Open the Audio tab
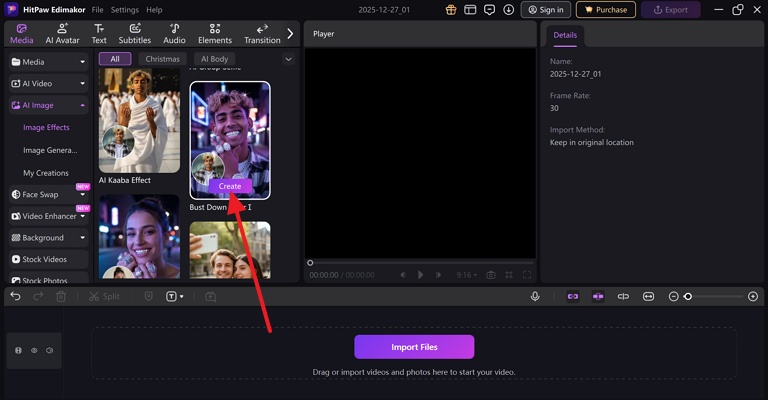768x400 pixels. pyautogui.click(x=174, y=34)
